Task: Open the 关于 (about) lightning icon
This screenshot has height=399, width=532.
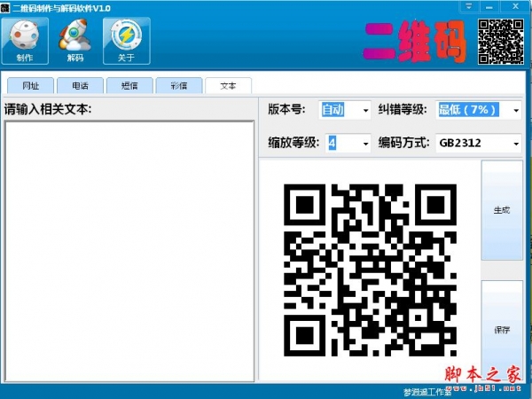Action: [127, 41]
